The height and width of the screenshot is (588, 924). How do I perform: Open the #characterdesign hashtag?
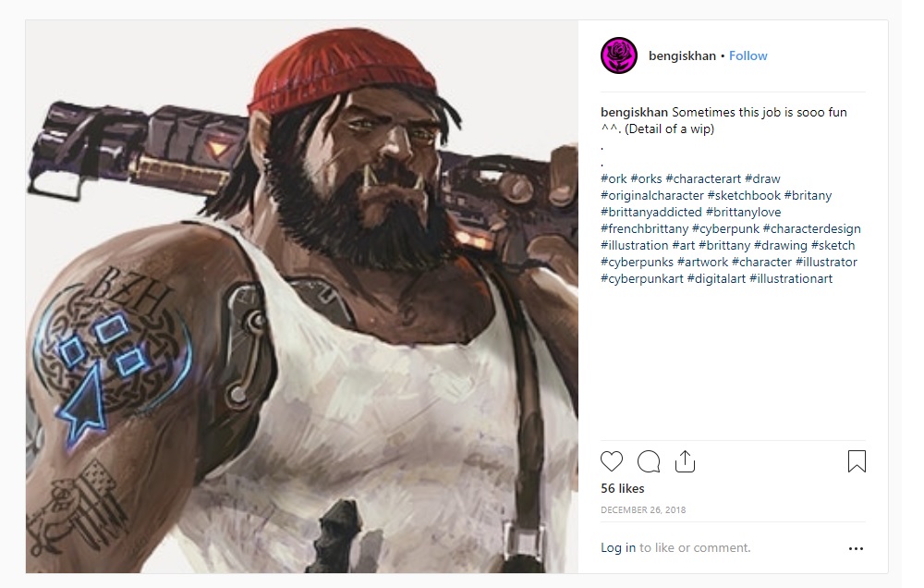[x=811, y=228]
